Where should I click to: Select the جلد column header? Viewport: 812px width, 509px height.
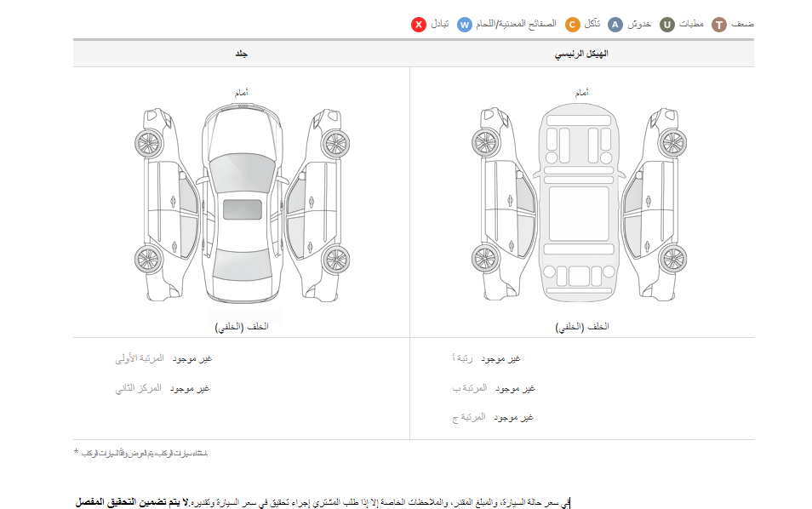tap(242, 54)
